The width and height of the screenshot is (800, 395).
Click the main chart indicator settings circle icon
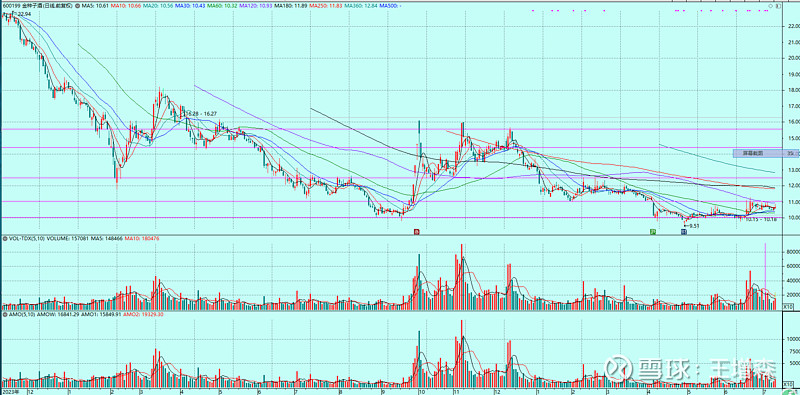click(x=77, y=6)
